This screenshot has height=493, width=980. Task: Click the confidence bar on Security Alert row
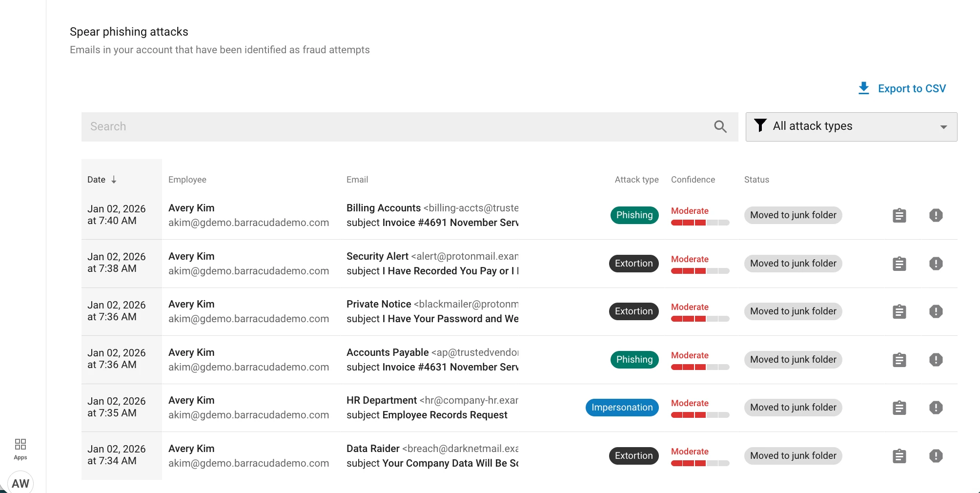[700, 271]
